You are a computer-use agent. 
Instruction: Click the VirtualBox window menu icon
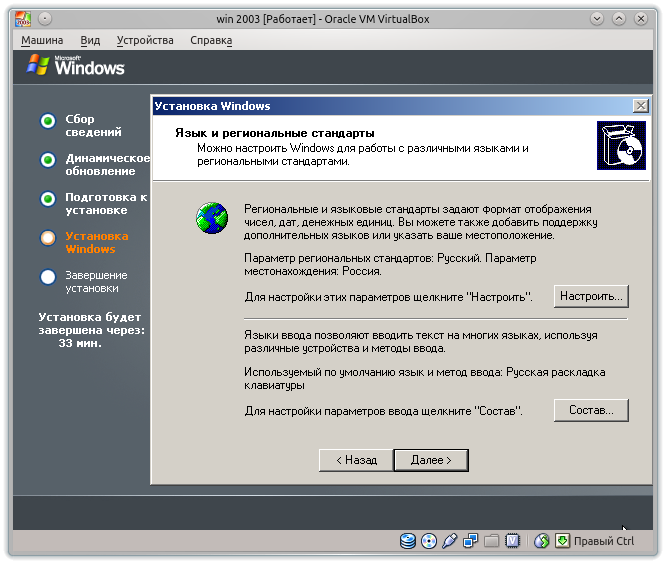(x=23, y=19)
